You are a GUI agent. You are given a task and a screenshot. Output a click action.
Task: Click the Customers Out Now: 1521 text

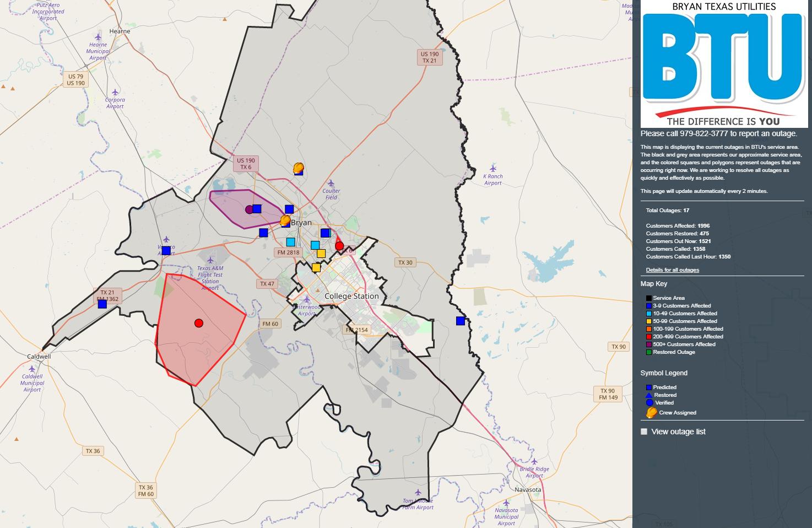679,241
